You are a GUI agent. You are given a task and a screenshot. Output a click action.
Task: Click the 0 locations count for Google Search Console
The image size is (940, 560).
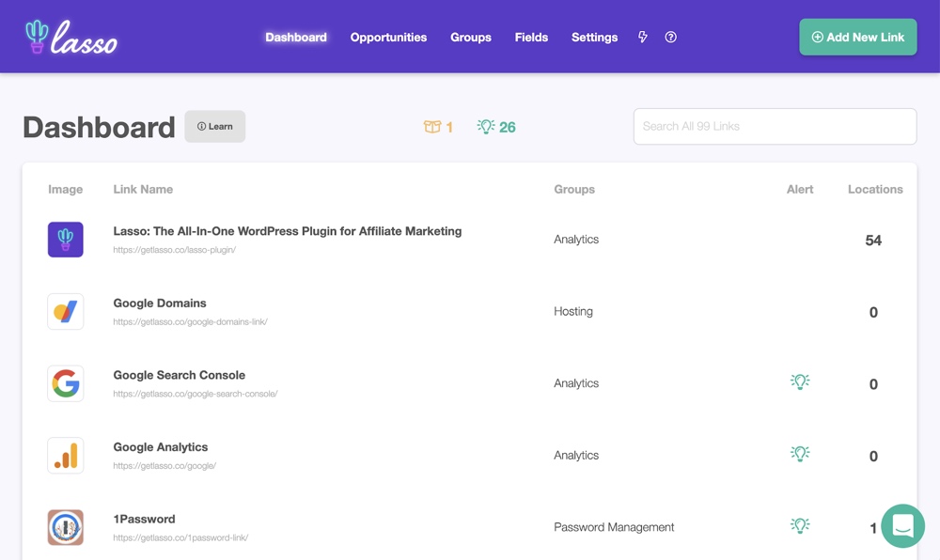[873, 384]
